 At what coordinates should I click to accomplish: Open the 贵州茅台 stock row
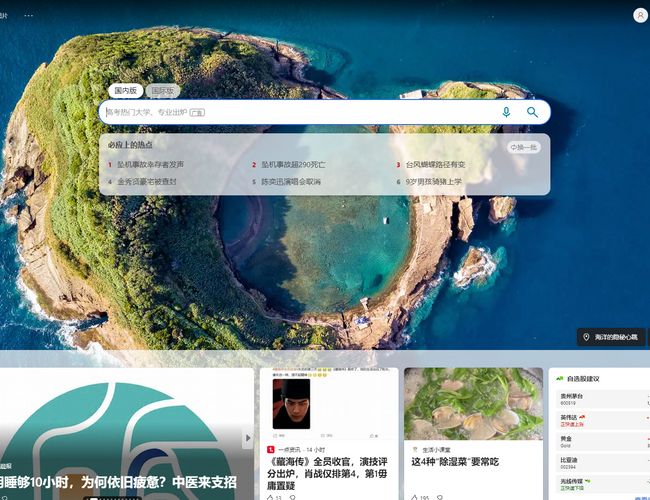(603, 399)
